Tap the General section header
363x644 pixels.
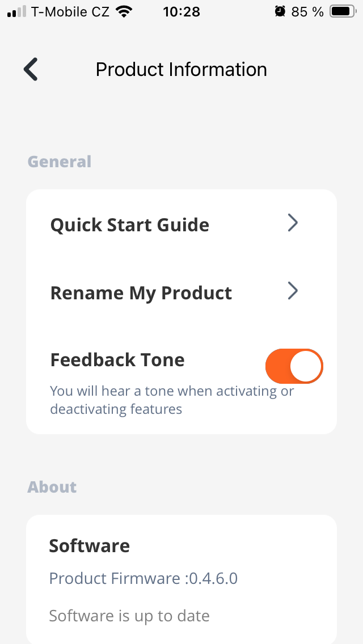click(x=60, y=162)
